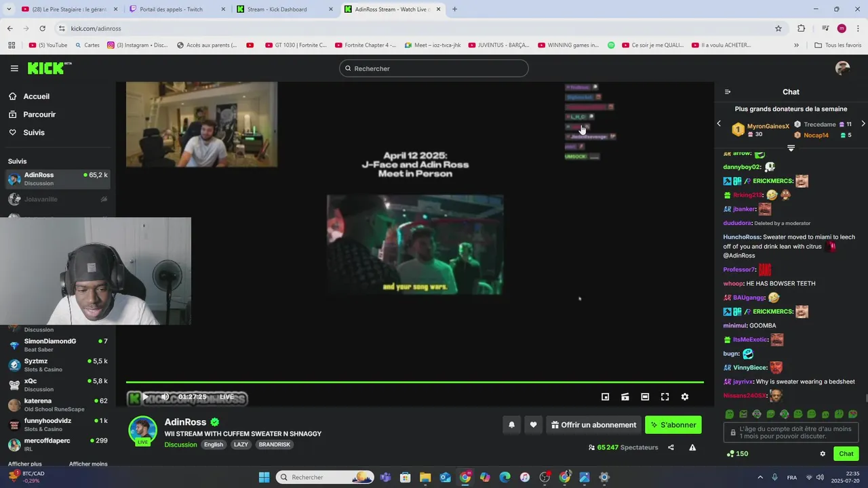Go to Suivis in the sidebar
Viewport: 868px width, 488px height.
(x=34, y=132)
